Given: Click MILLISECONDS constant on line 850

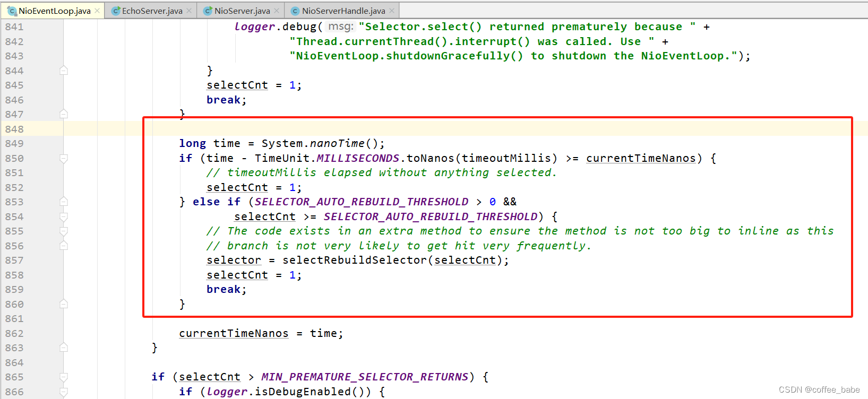Looking at the screenshot, I should 358,158.
